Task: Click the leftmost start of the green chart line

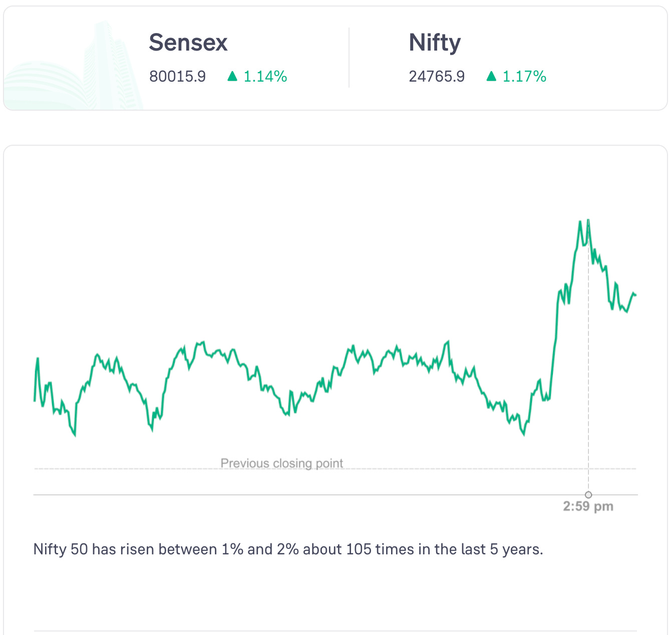Action: tap(35, 401)
